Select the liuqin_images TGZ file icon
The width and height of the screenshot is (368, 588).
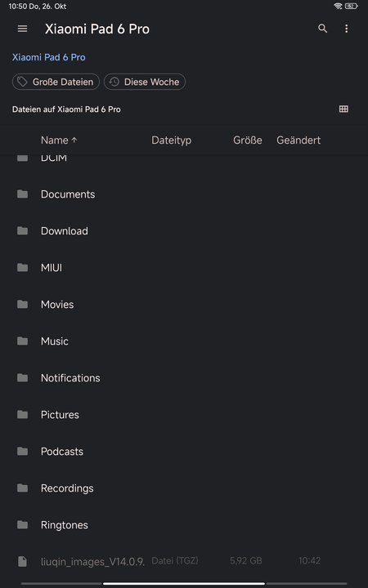23,561
